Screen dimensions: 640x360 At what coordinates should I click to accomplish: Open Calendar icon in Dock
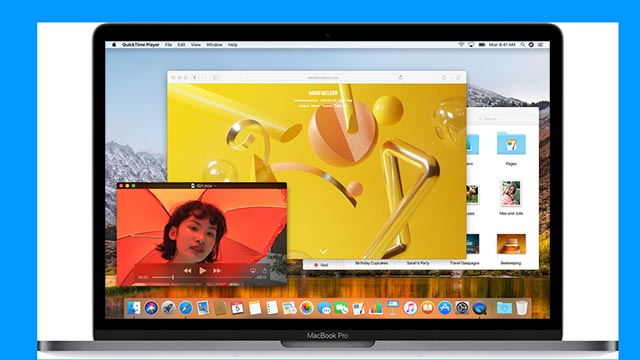237,308
